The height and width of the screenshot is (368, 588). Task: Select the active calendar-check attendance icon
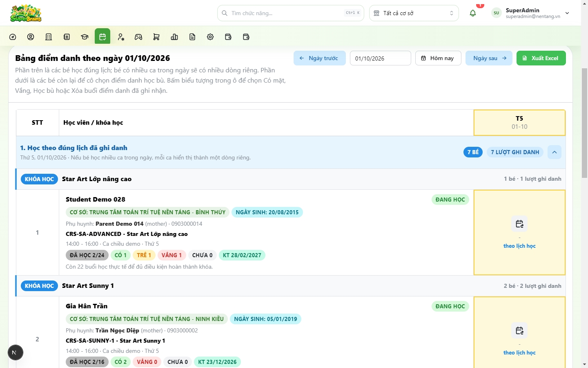pos(102,36)
